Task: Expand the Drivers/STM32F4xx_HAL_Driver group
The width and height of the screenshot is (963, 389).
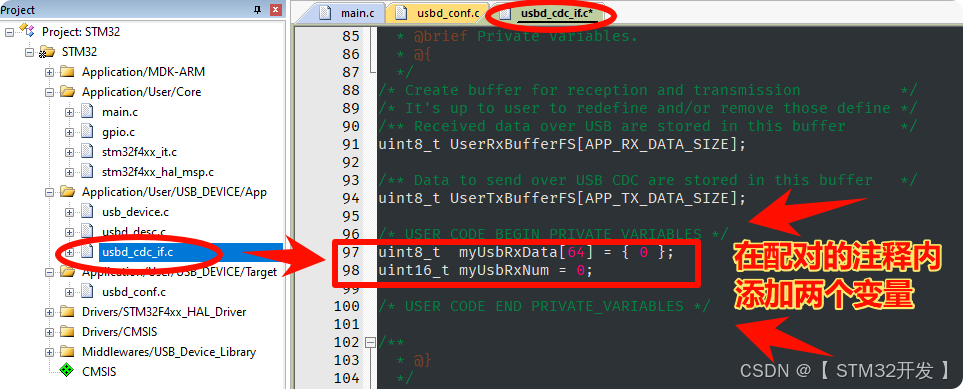Action: (49, 312)
